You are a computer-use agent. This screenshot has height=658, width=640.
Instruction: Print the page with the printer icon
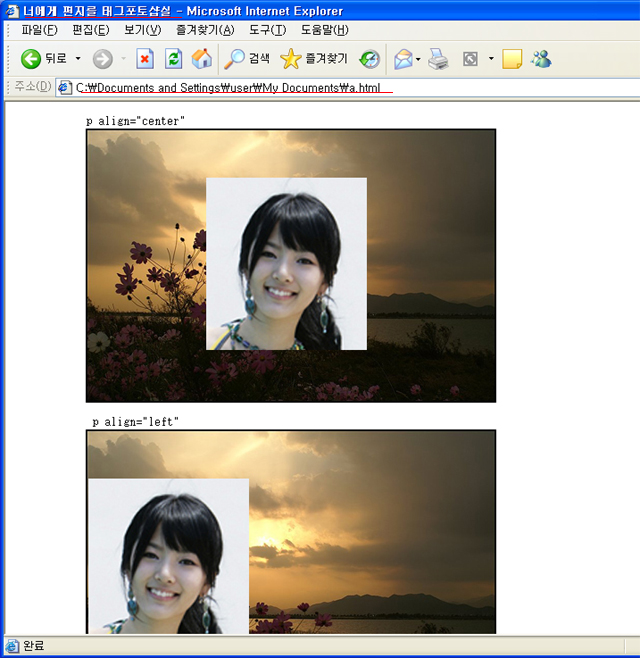coord(439,59)
